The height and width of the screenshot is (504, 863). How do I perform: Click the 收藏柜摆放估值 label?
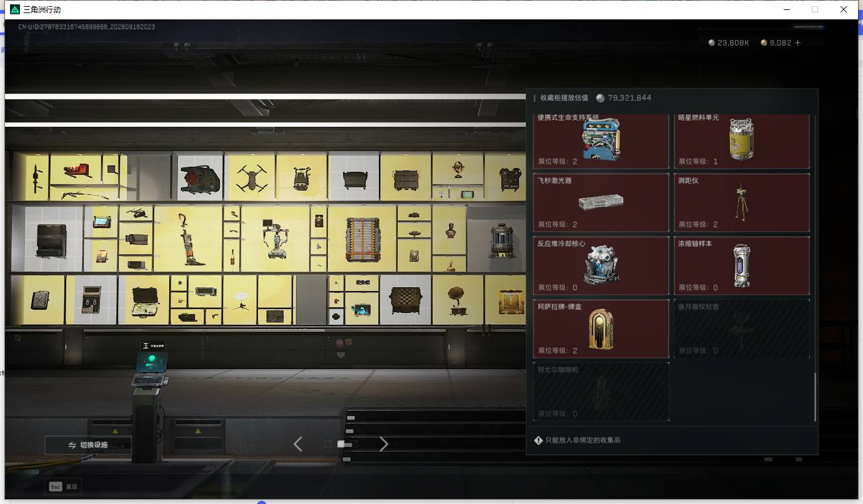point(564,98)
